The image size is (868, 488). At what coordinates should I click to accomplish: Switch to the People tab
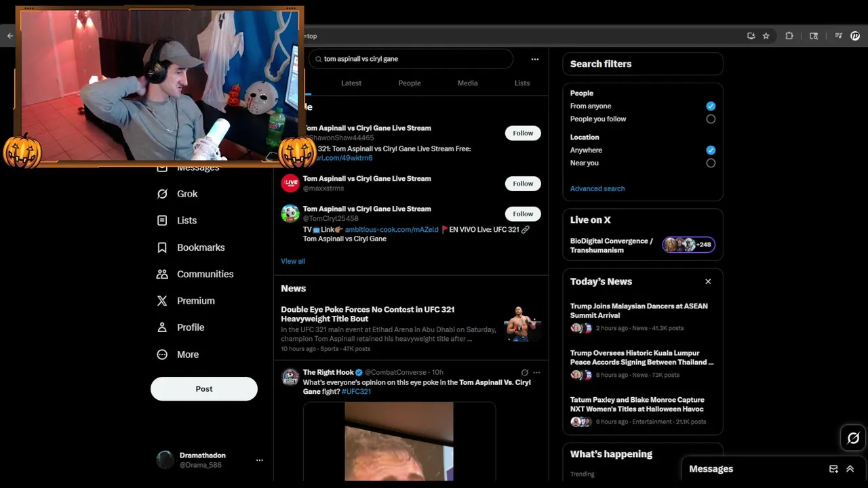pos(410,83)
